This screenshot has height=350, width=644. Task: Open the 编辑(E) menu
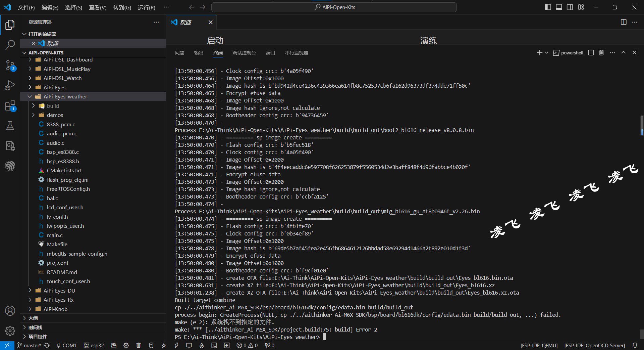click(x=50, y=7)
